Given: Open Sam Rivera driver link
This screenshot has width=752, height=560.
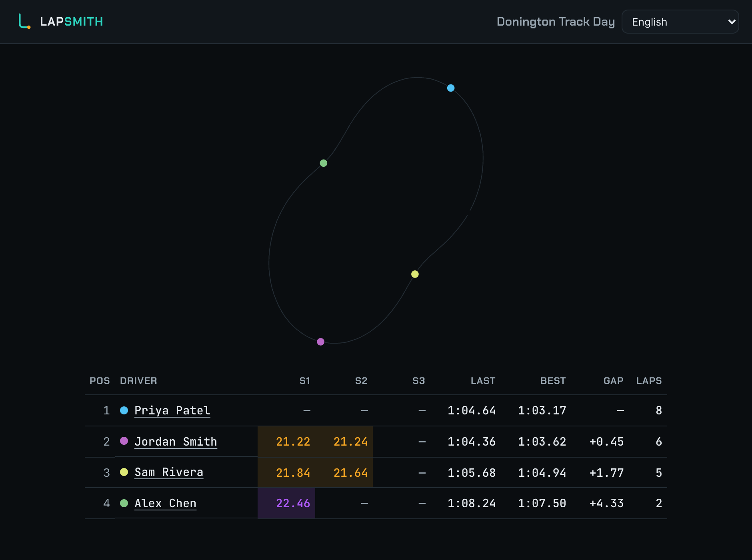Looking at the screenshot, I should click(169, 472).
